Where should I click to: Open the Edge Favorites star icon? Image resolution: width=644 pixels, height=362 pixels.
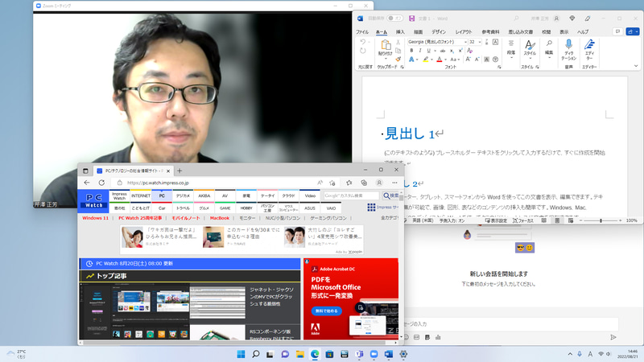[x=349, y=183]
